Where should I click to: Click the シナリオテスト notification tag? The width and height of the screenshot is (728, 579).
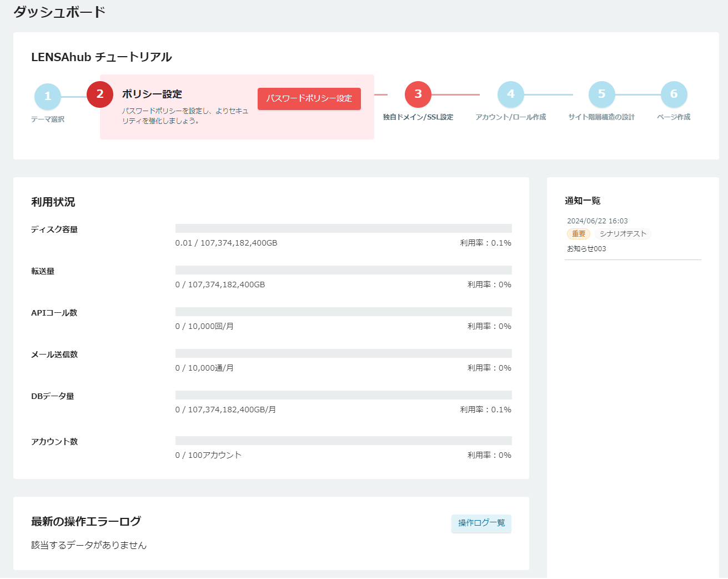(x=623, y=234)
